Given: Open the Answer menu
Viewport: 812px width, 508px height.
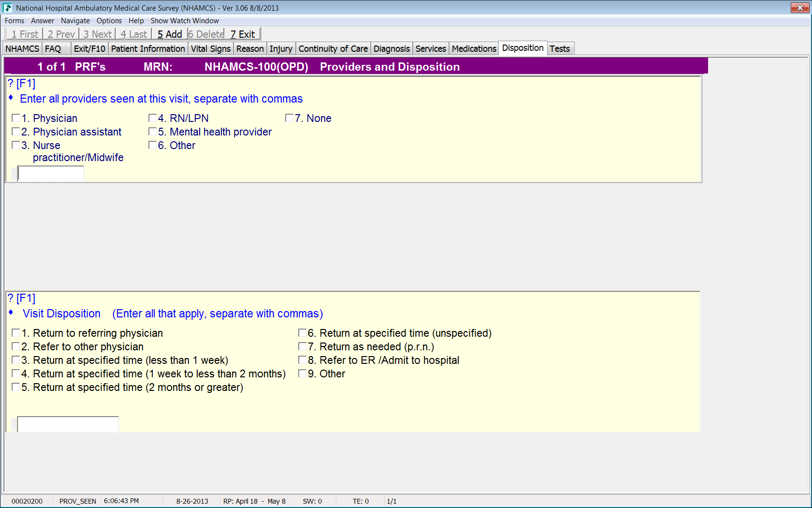Looking at the screenshot, I should pos(43,21).
